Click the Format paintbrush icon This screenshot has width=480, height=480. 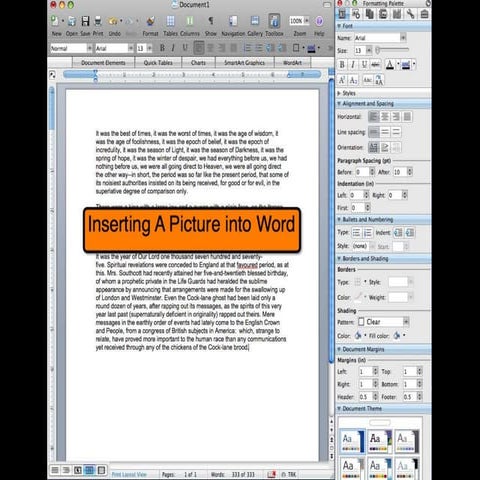150,21
